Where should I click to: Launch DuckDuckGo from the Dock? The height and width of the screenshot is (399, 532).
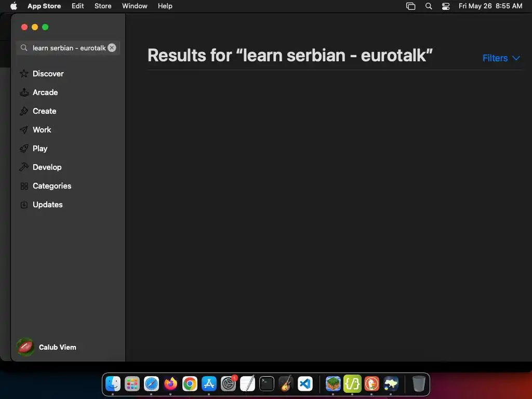point(371,384)
